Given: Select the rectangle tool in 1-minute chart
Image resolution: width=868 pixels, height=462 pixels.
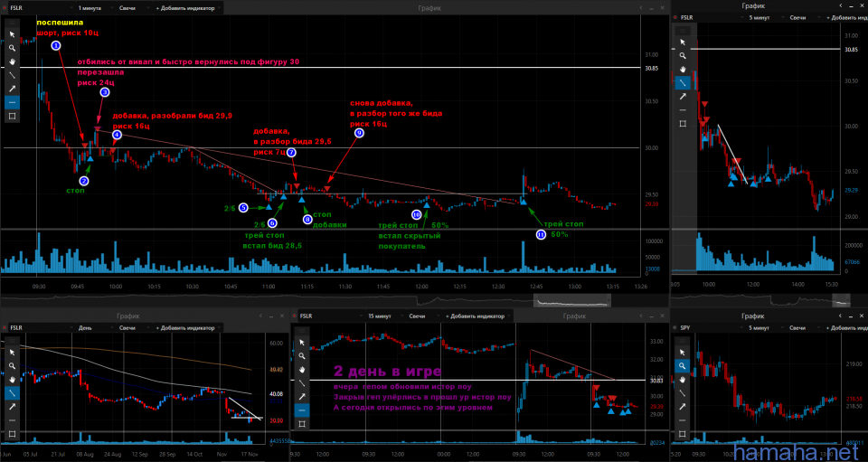Looking at the screenshot, I should [x=12, y=117].
